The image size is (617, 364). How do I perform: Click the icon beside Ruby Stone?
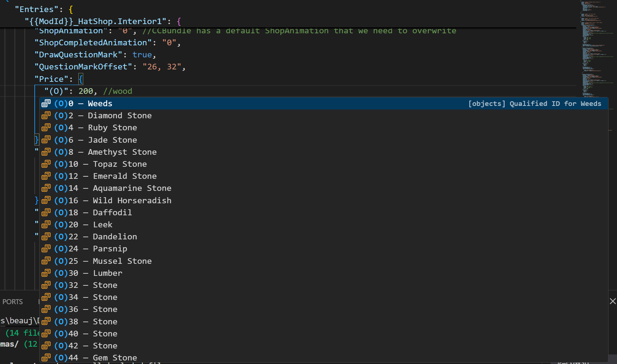[x=46, y=127]
